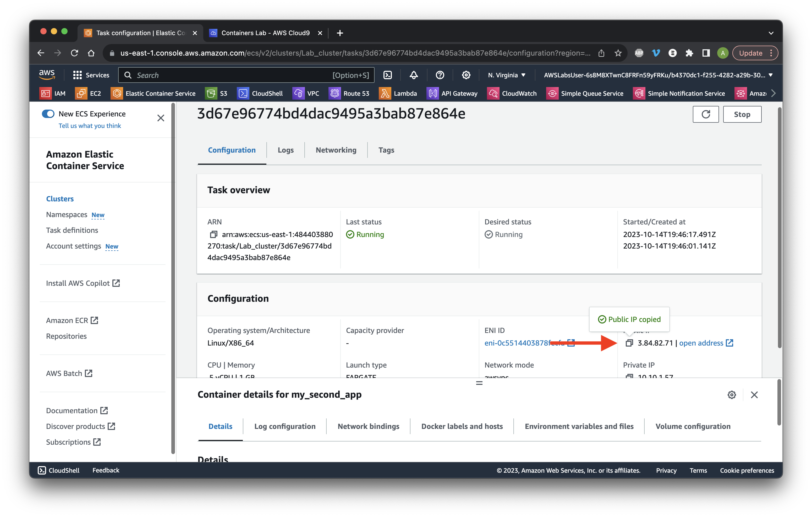The image size is (812, 517).
Task: Open the Route 53 shortcut
Action: 349,94
